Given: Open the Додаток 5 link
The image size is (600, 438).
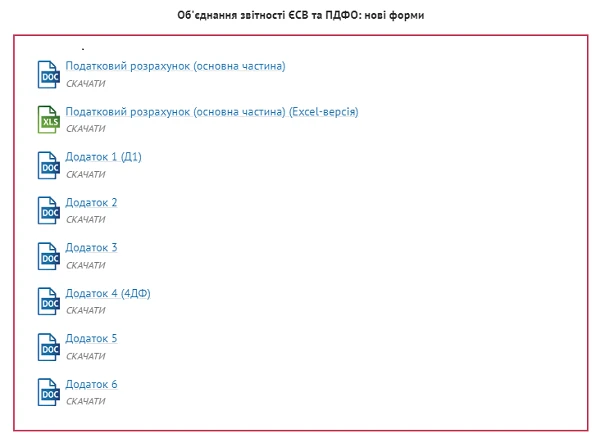Looking at the screenshot, I should (x=91, y=339).
